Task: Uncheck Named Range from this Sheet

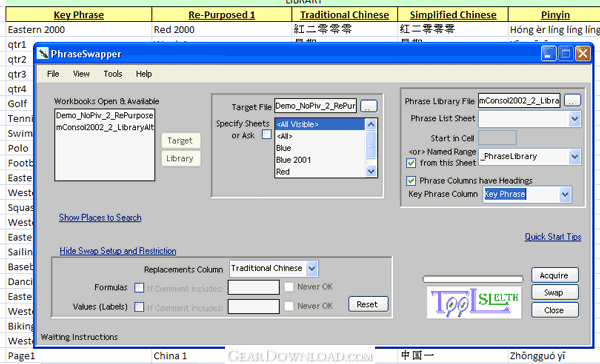Action: (411, 163)
